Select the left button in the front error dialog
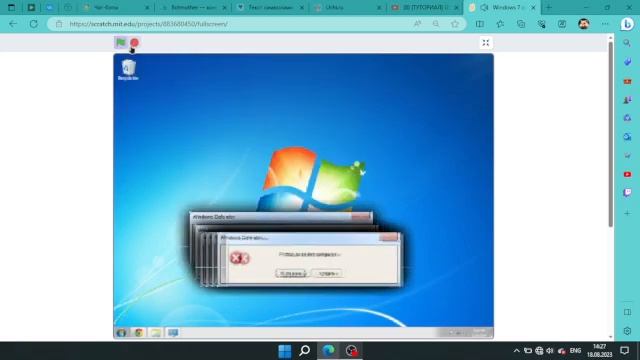Screen dimensions: 640x360 [x=291, y=273]
